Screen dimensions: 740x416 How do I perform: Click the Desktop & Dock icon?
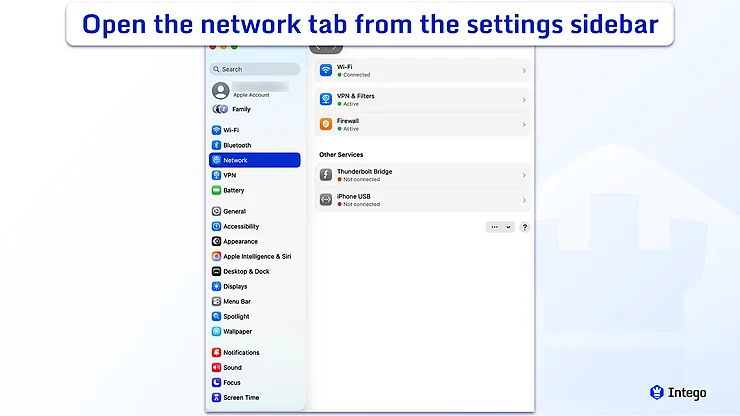[x=216, y=272]
